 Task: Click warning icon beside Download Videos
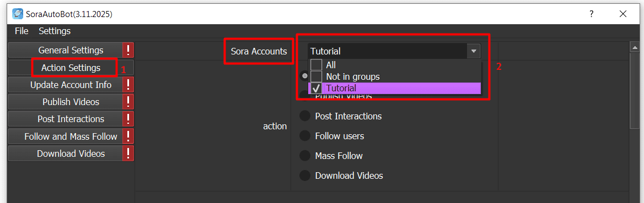128,153
